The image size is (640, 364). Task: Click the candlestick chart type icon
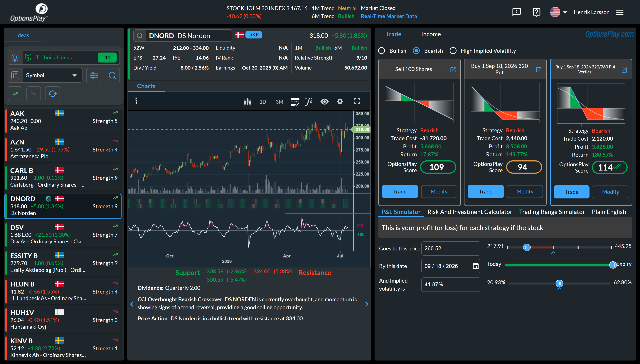pos(247,102)
